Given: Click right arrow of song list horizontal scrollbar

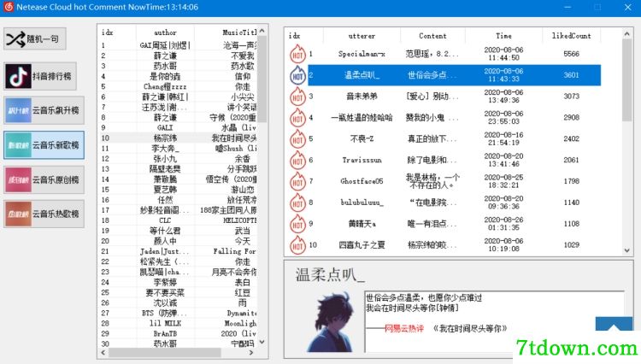Looking at the screenshot, I should [x=251, y=352].
